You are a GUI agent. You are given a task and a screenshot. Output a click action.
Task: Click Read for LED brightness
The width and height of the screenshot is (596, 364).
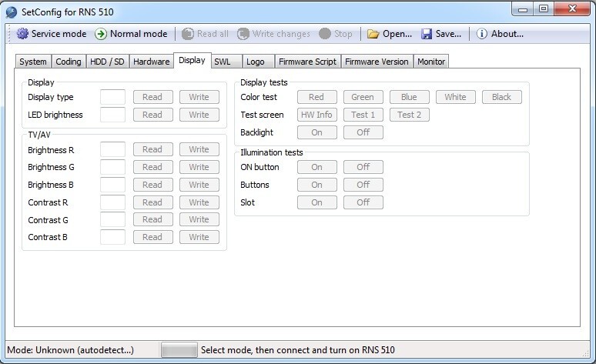click(x=152, y=115)
